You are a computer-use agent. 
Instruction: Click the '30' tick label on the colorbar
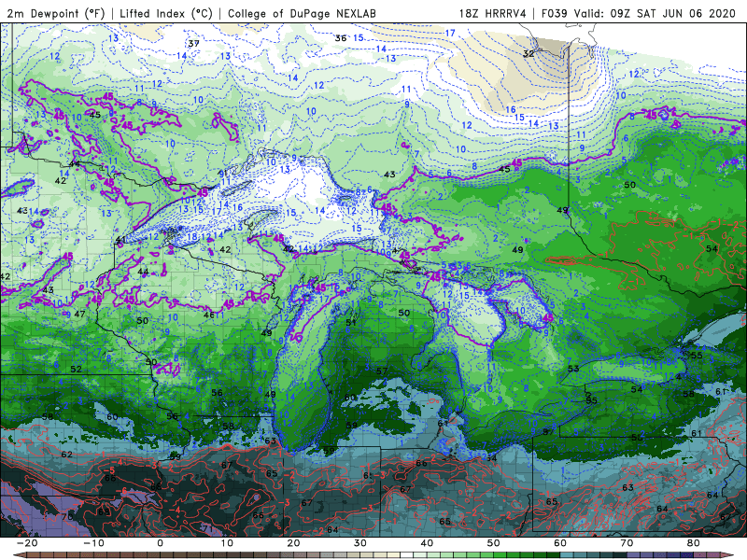click(360, 543)
